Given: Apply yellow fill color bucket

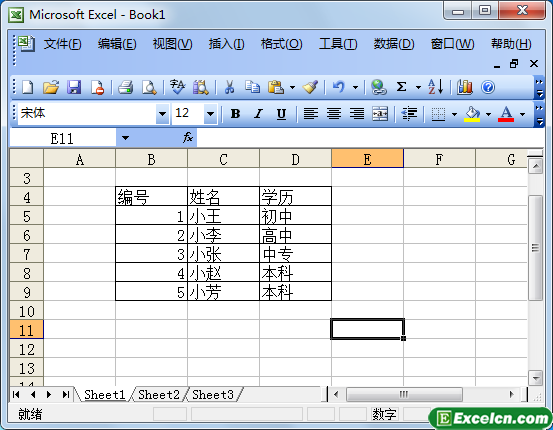Looking at the screenshot, I should pos(472,114).
